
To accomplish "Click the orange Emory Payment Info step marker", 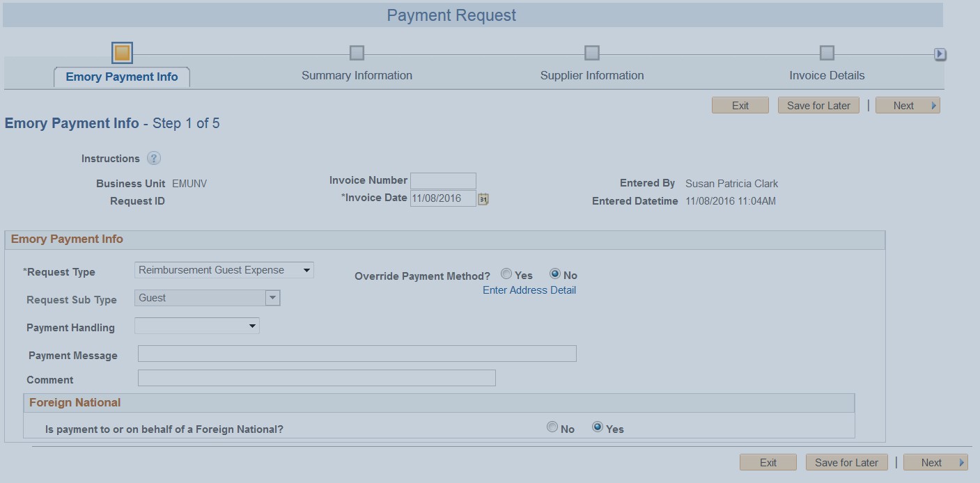I will [121, 52].
